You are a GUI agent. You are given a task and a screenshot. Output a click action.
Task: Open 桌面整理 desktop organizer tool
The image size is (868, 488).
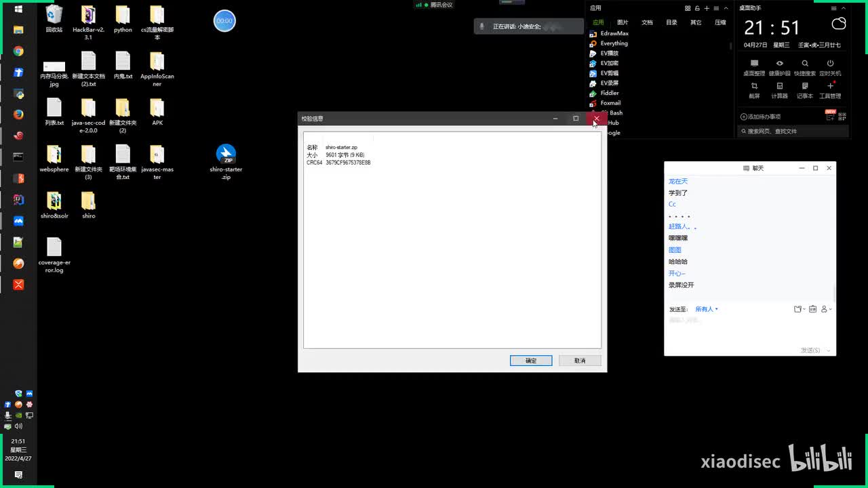754,68
